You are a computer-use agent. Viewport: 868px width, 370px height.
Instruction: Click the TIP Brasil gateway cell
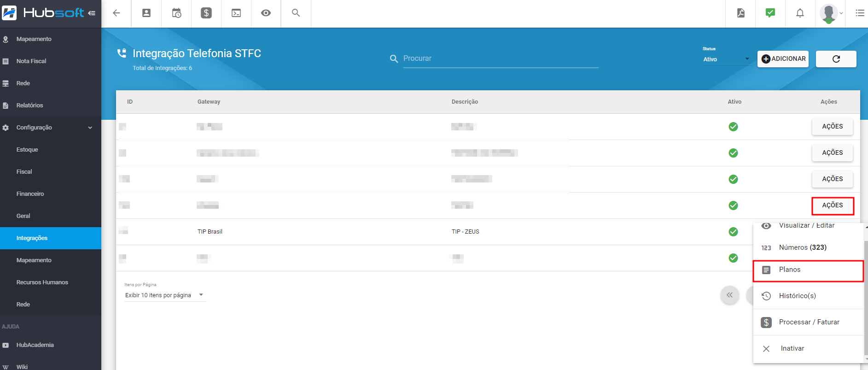point(210,232)
